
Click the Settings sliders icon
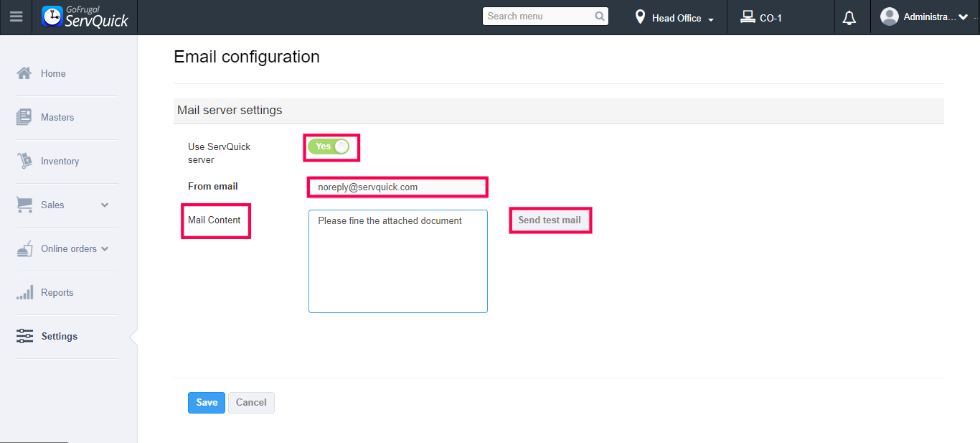pos(24,336)
